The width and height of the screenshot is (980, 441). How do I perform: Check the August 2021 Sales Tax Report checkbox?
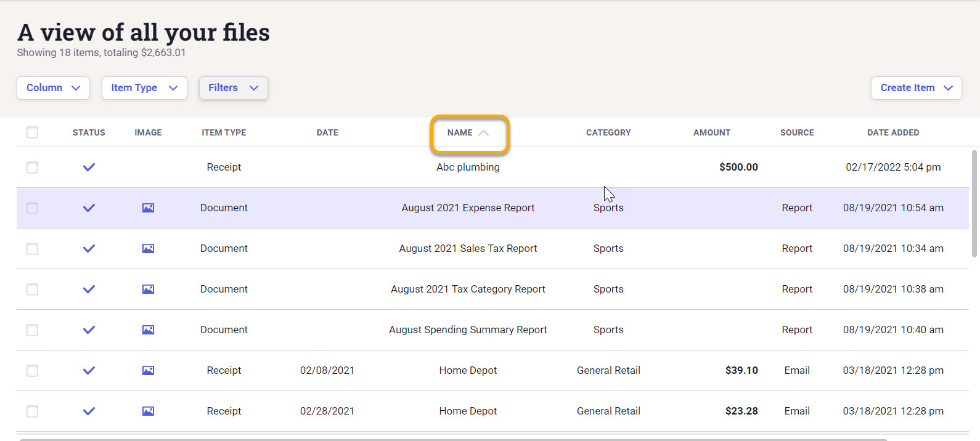click(x=33, y=249)
